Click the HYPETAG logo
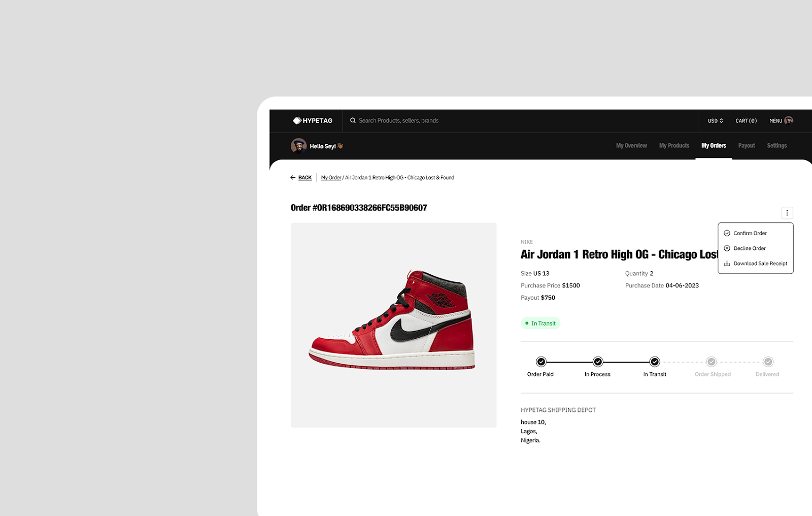This screenshot has height=516, width=812. (x=313, y=120)
